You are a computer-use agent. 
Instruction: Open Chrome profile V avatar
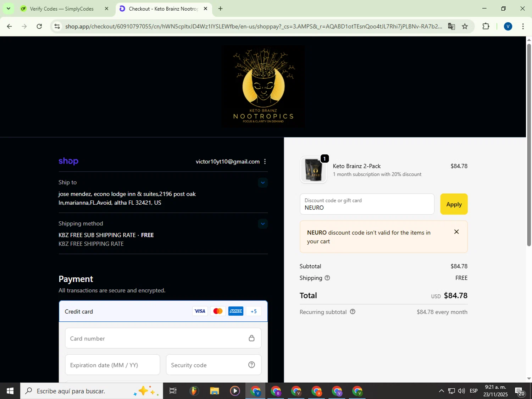click(508, 26)
